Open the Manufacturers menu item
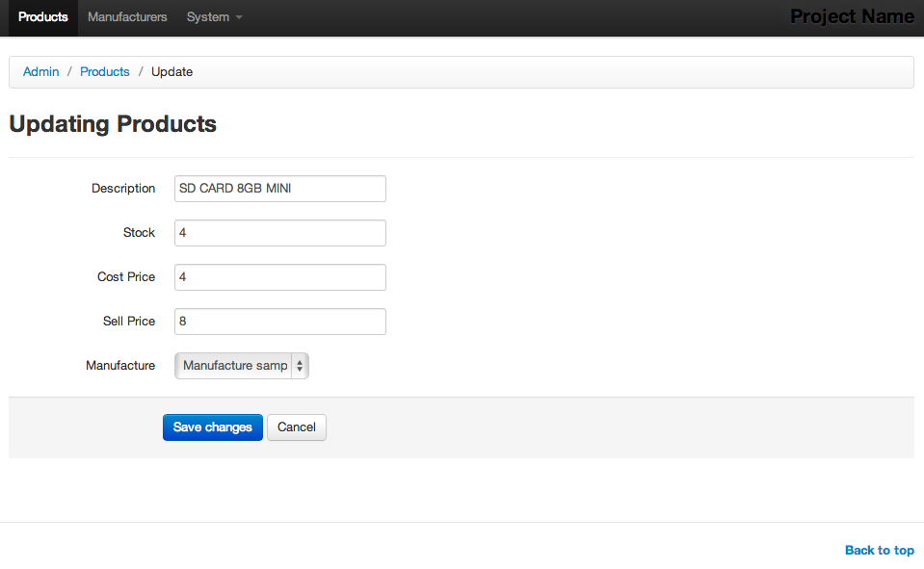Screen dimensions: 924x569 click(127, 17)
